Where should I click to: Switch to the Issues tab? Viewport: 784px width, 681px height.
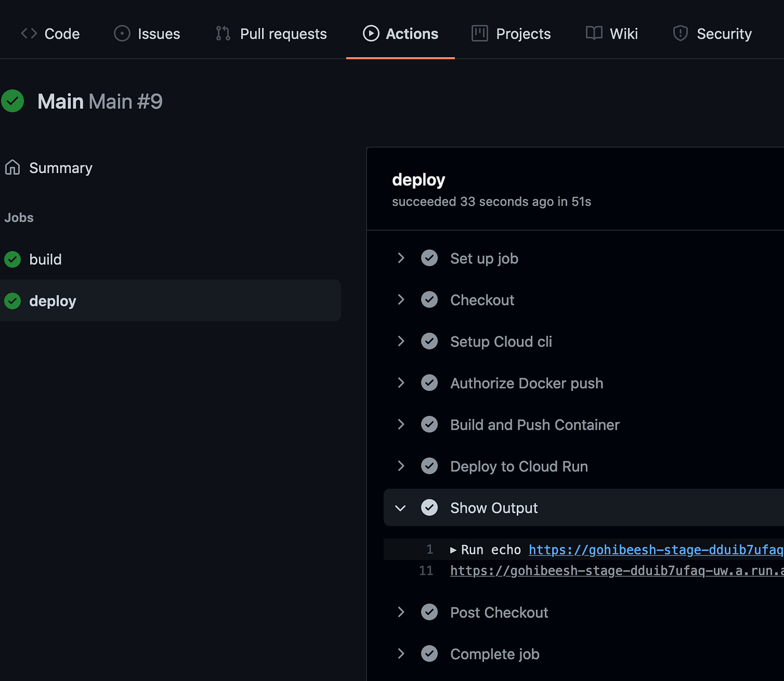pos(147,33)
